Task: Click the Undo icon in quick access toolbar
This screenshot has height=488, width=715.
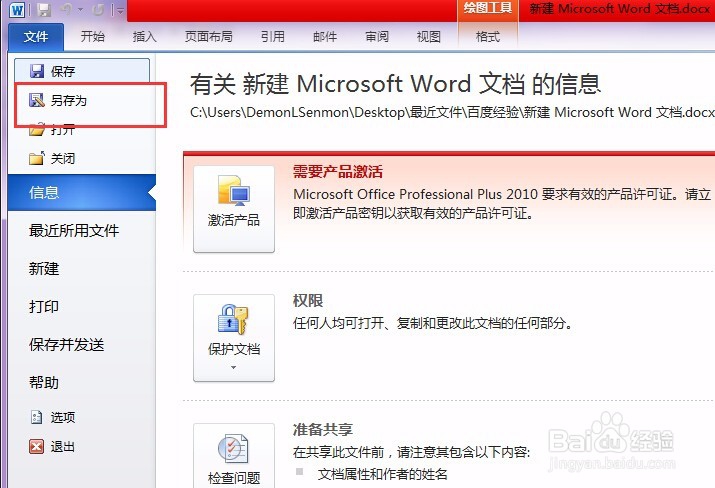Action: (67, 10)
